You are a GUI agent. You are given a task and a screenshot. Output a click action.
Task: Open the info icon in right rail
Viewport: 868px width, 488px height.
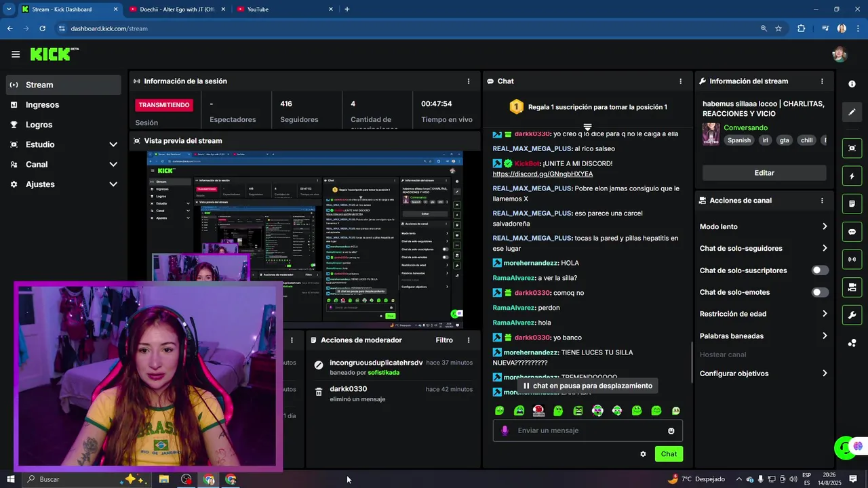(x=852, y=83)
